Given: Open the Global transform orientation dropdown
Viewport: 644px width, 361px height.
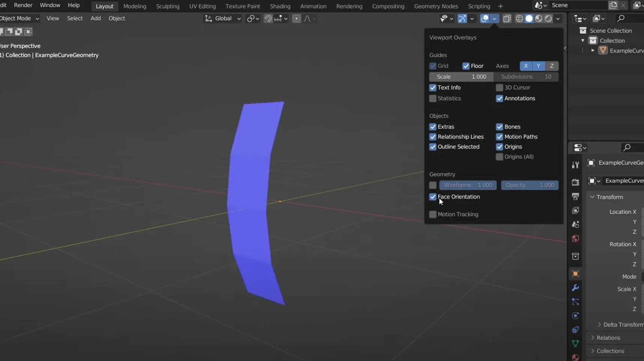Looking at the screenshot, I should [x=223, y=18].
